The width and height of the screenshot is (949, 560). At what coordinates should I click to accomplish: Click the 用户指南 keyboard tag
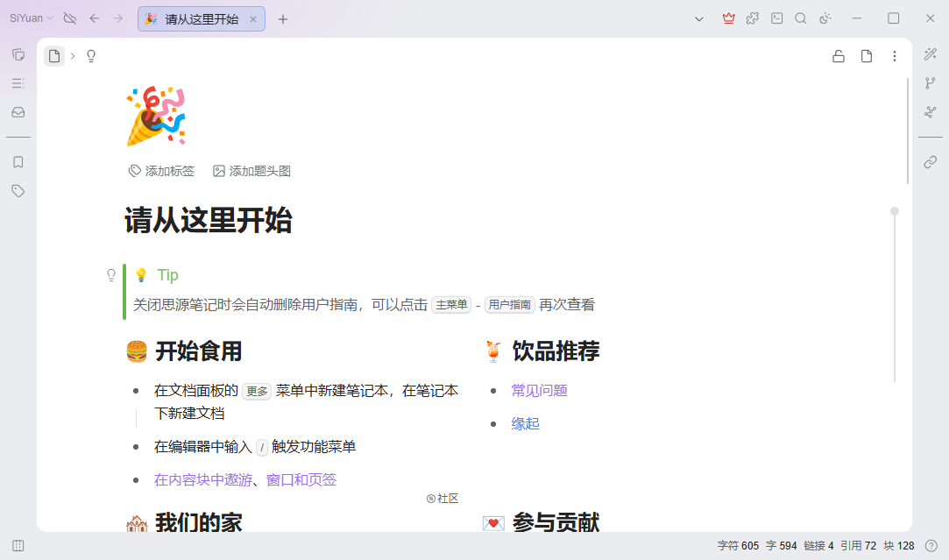click(x=510, y=304)
